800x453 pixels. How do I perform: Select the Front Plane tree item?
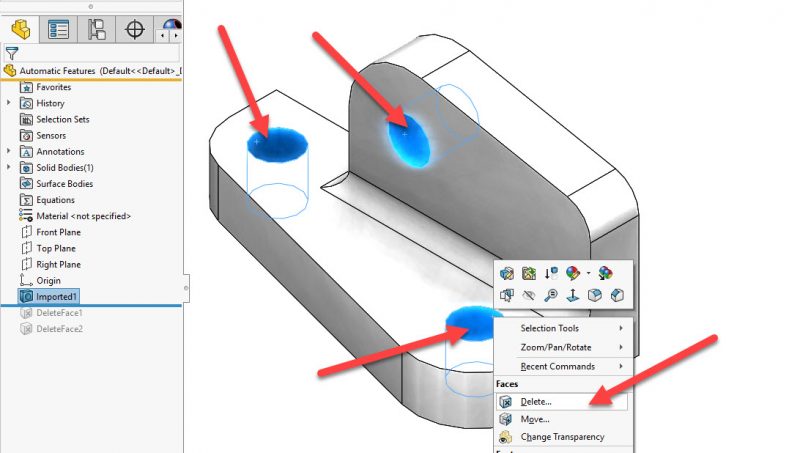(x=58, y=232)
